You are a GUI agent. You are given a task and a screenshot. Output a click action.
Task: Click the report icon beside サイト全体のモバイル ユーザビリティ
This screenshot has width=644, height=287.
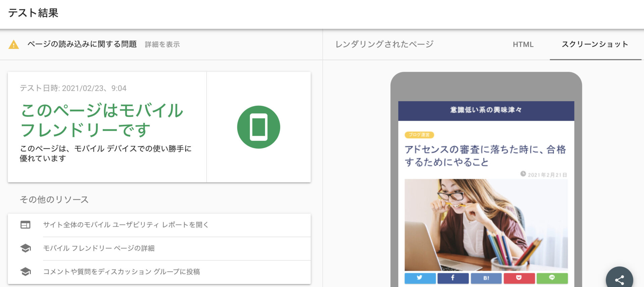pos(25,225)
